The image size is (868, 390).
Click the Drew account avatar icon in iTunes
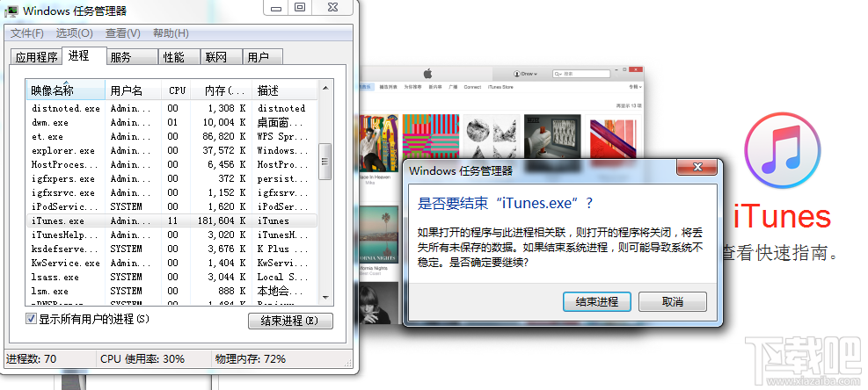517,74
